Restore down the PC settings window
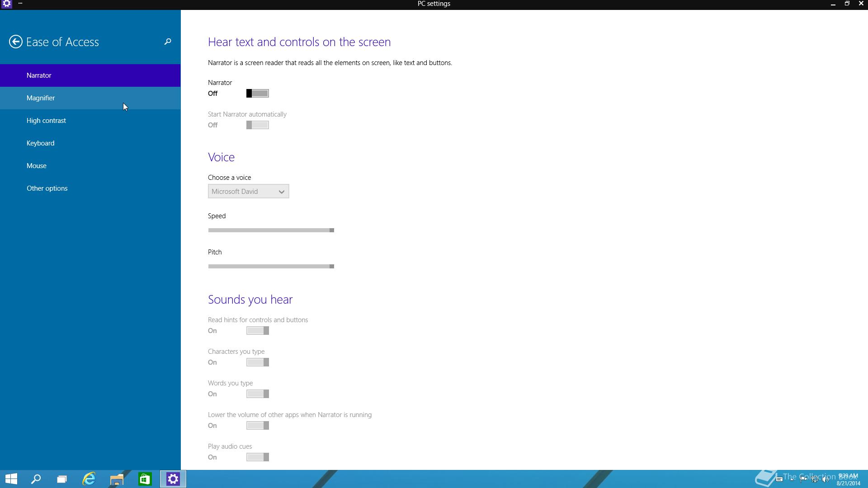868x488 pixels. pos(847,4)
